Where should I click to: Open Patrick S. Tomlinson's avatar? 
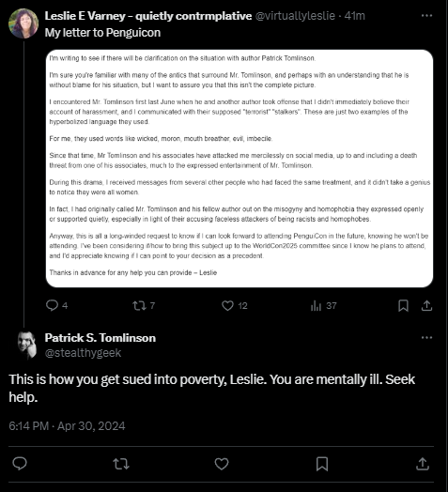[x=26, y=345]
